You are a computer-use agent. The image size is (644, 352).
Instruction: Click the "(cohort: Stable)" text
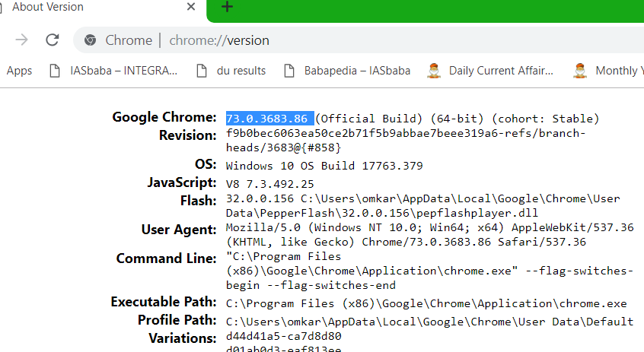pyautogui.click(x=546, y=119)
